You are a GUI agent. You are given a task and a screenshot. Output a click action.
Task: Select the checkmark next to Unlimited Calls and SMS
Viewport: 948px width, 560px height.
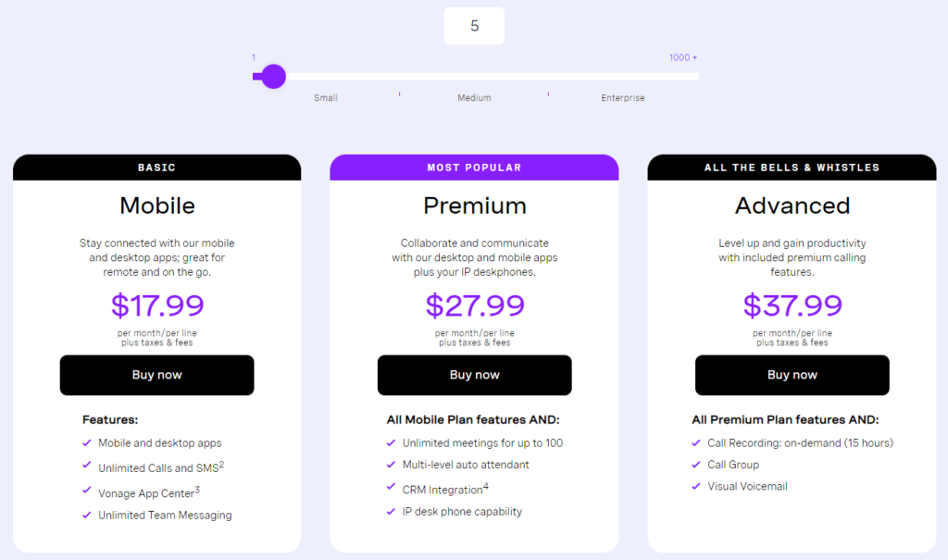(87, 467)
